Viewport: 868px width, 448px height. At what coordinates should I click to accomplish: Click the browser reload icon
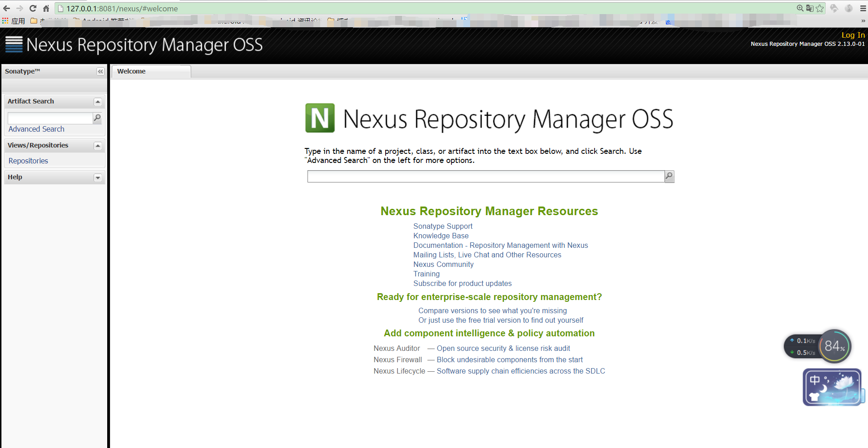point(33,8)
